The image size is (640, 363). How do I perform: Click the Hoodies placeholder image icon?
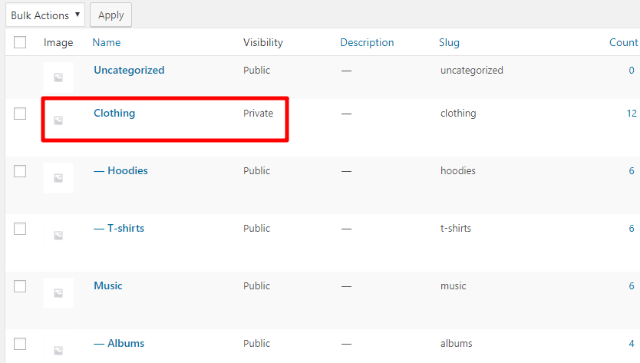(x=58, y=178)
